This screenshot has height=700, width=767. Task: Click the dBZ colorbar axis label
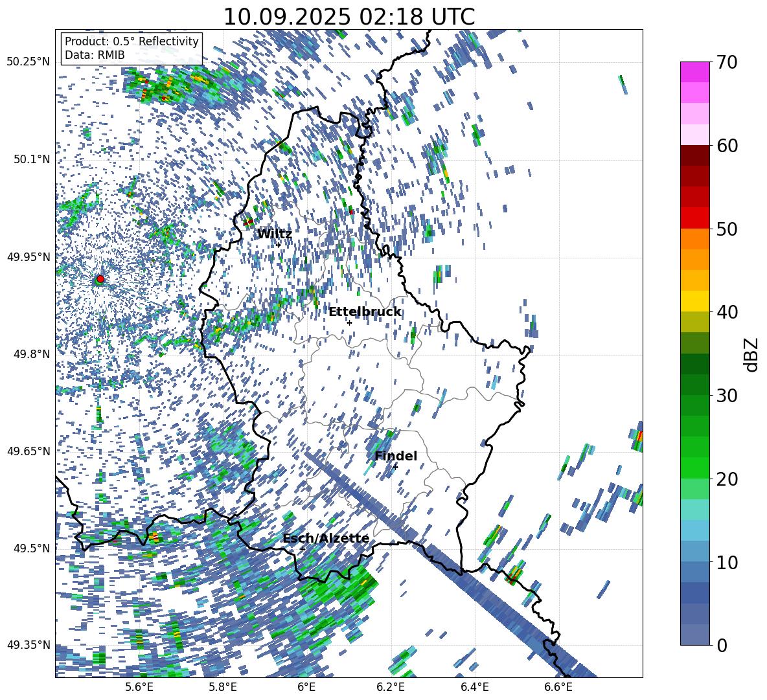coord(752,354)
